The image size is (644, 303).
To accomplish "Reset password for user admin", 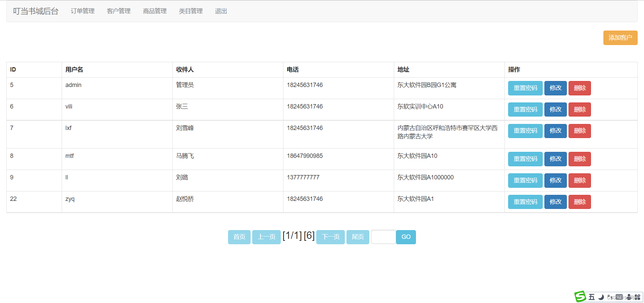I will pyautogui.click(x=525, y=88).
